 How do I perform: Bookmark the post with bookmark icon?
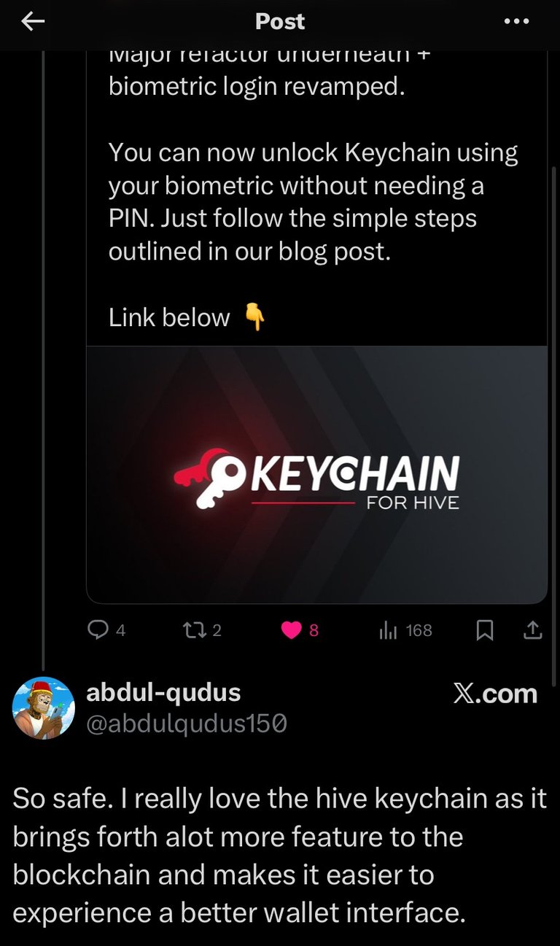(x=484, y=630)
